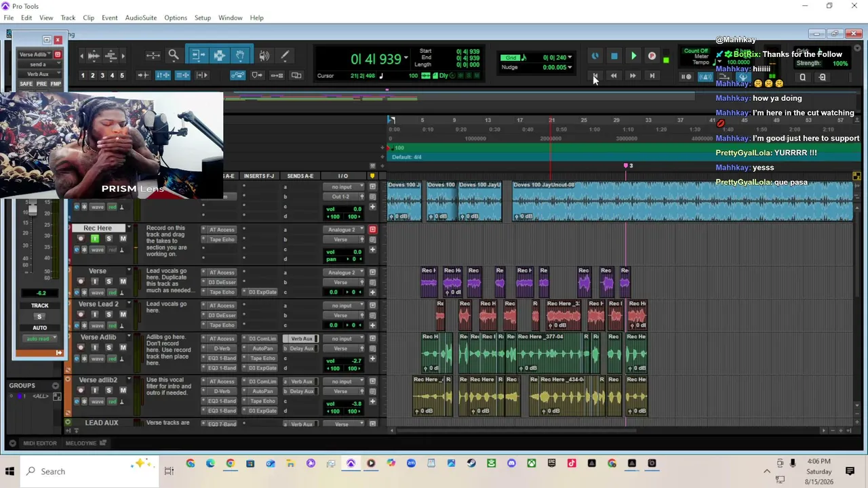Toggle SAFE in the floating send window
This screenshot has width=868, height=488.
26,84
